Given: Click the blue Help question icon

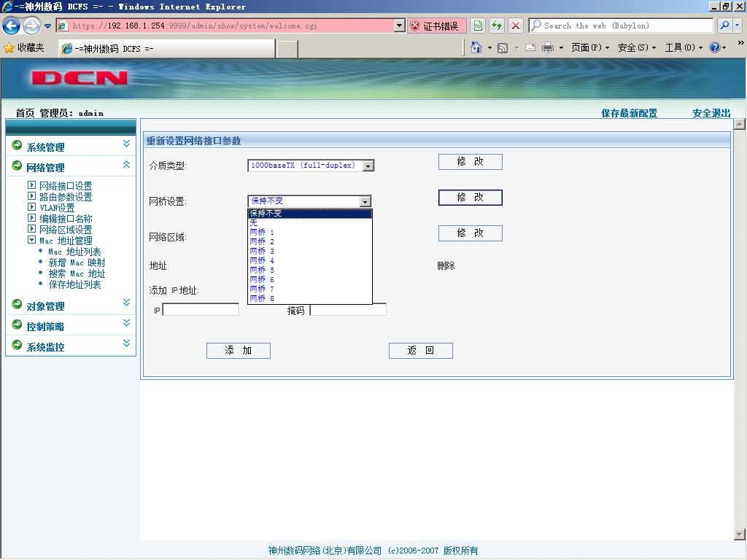Looking at the screenshot, I should pos(715,47).
